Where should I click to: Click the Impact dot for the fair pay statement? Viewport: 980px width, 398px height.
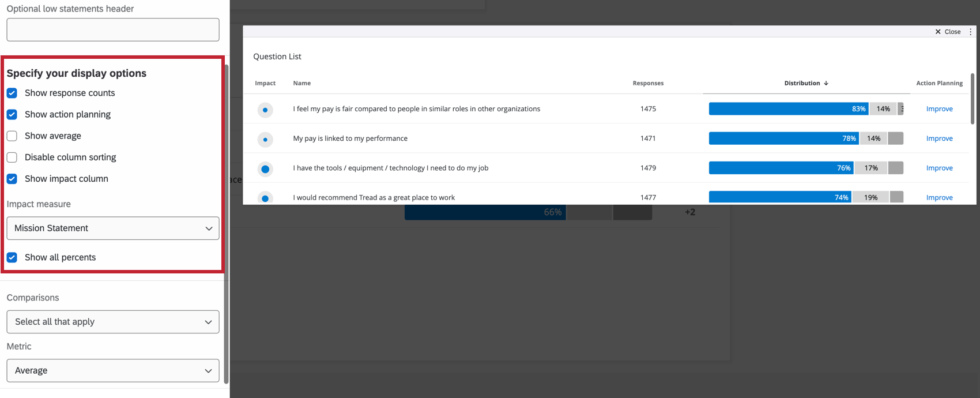click(265, 110)
